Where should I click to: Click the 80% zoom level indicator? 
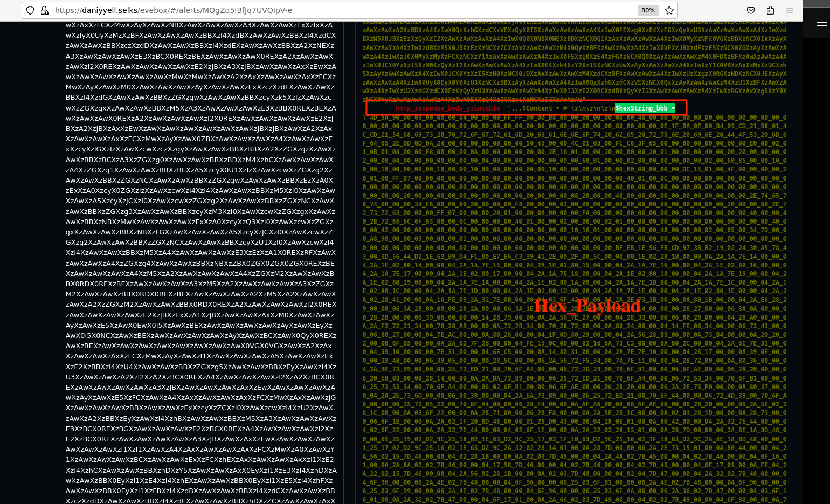[x=648, y=10]
